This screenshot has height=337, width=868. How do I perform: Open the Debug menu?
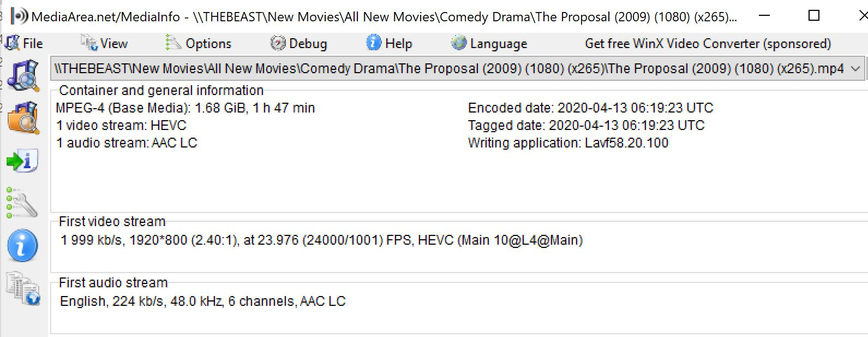(x=299, y=43)
